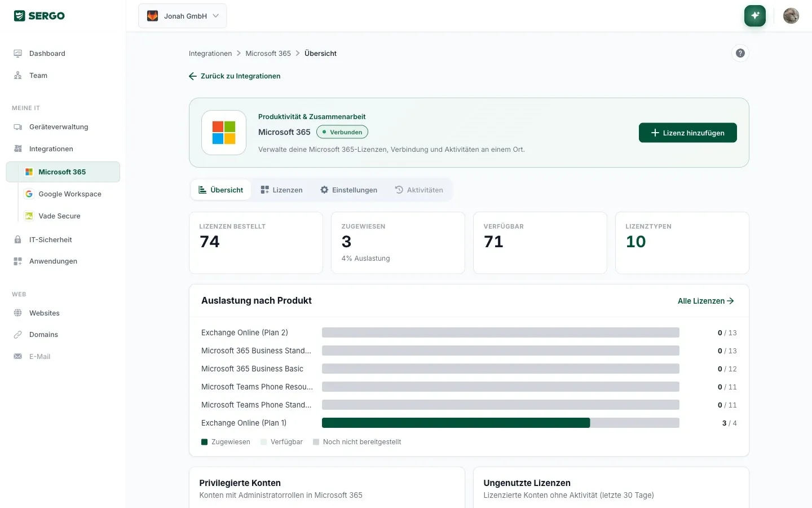Click the Noch nicht bereitgestellt legend swatch
The height and width of the screenshot is (508, 812).
point(316,442)
